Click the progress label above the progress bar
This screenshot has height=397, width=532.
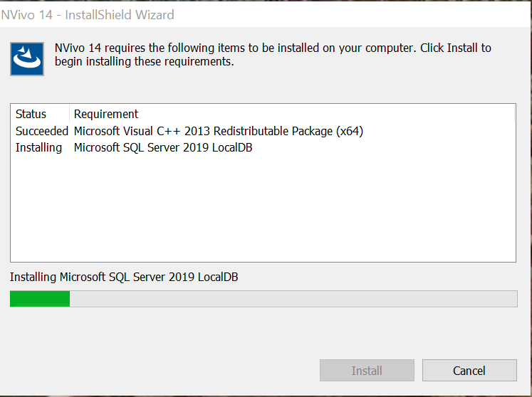click(124, 277)
